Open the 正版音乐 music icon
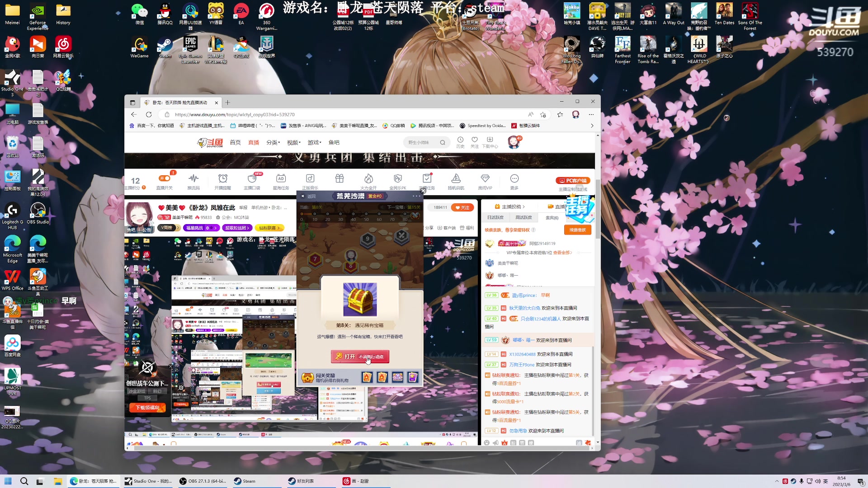The height and width of the screenshot is (488, 868). 310,179
